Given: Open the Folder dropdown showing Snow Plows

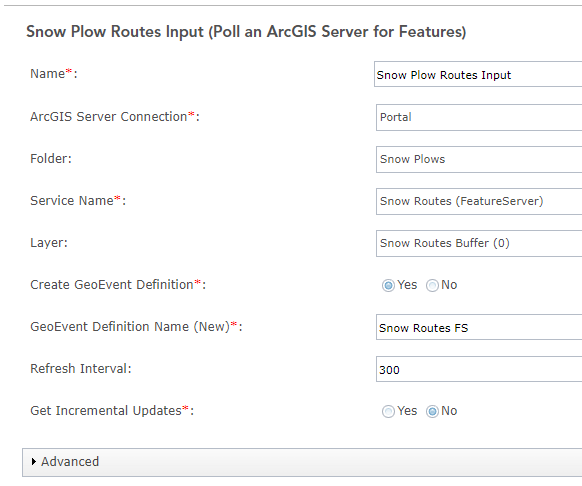Looking at the screenshot, I should (x=479, y=159).
